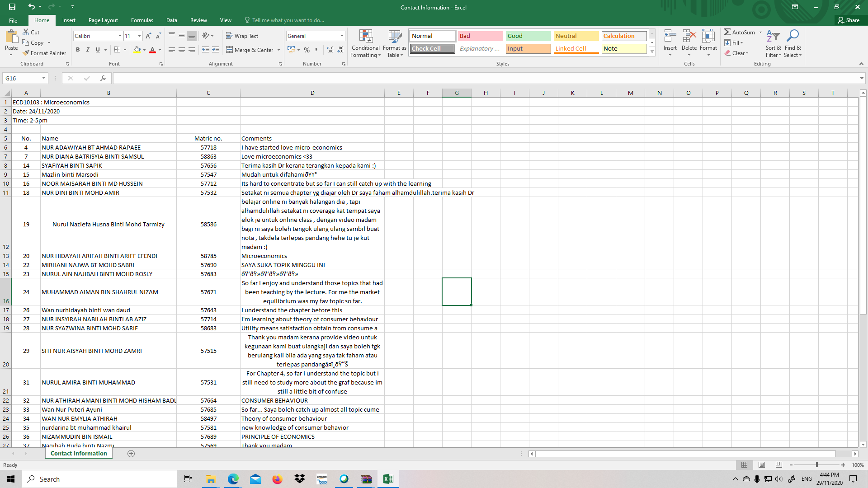Open the Borders button in Font group

tap(118, 50)
